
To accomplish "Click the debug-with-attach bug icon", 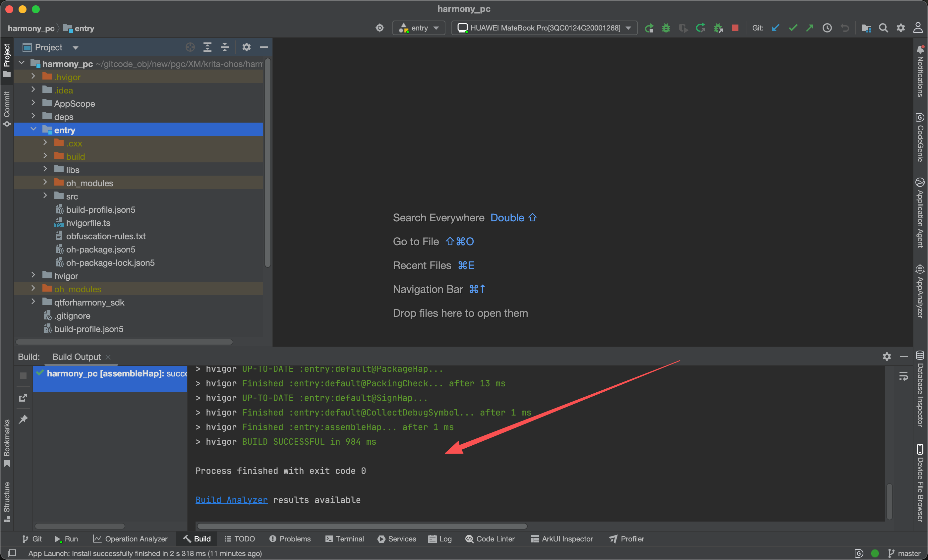I will click(x=718, y=28).
